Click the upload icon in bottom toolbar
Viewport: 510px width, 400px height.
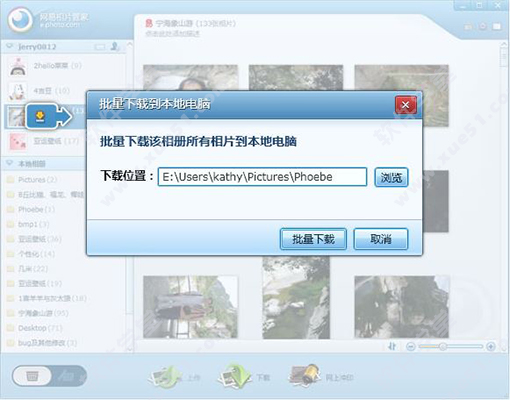tap(165, 377)
